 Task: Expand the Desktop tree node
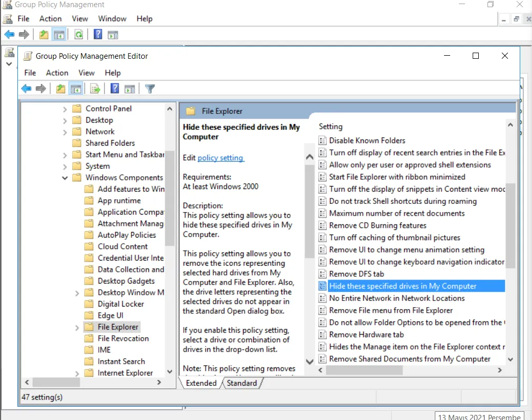tap(65, 121)
